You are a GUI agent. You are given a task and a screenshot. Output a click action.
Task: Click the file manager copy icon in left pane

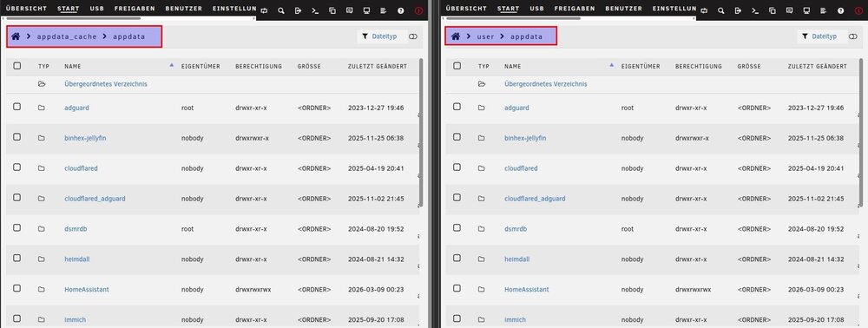(332, 10)
